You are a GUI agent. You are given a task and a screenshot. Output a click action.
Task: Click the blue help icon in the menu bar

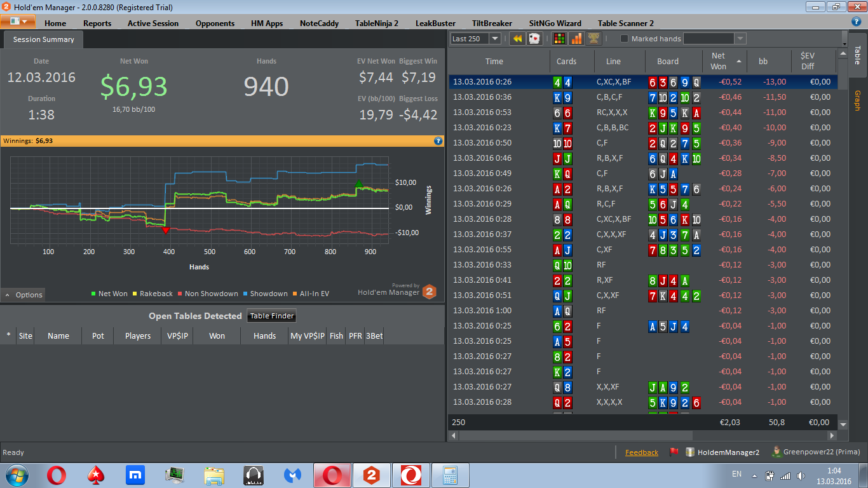[x=857, y=22]
